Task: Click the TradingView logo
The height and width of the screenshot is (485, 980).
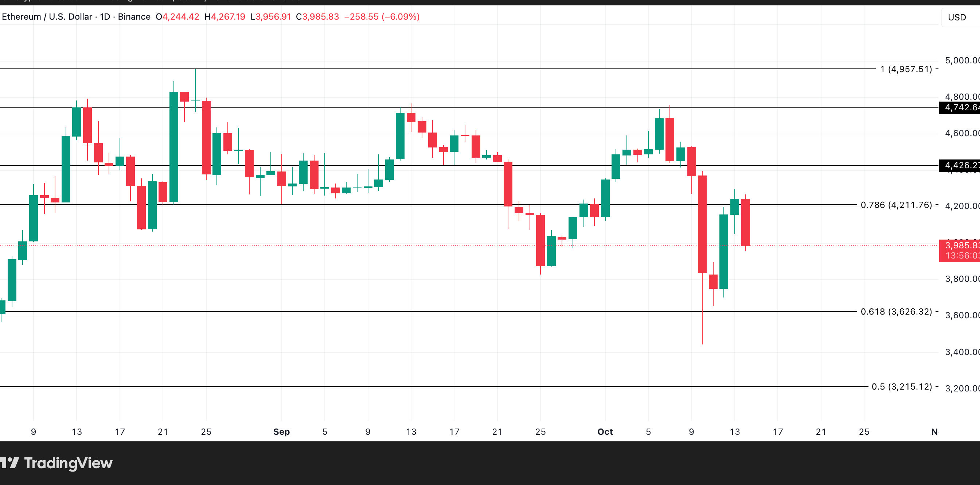Action: click(x=57, y=463)
